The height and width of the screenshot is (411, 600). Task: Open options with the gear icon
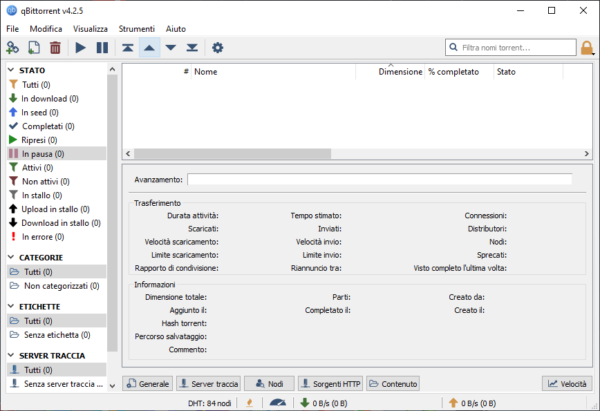[218, 48]
